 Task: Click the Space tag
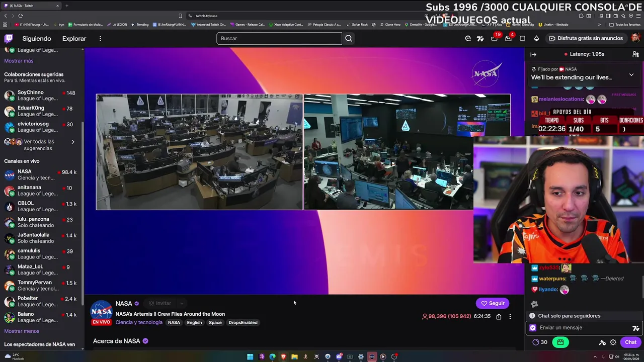point(215,323)
